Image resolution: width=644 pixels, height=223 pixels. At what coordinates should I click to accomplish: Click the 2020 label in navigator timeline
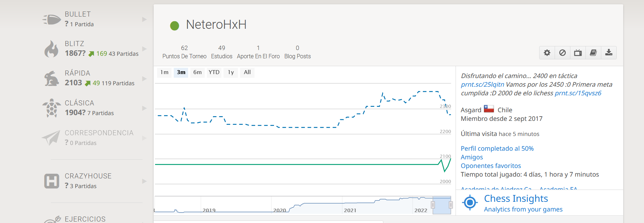pos(280,210)
